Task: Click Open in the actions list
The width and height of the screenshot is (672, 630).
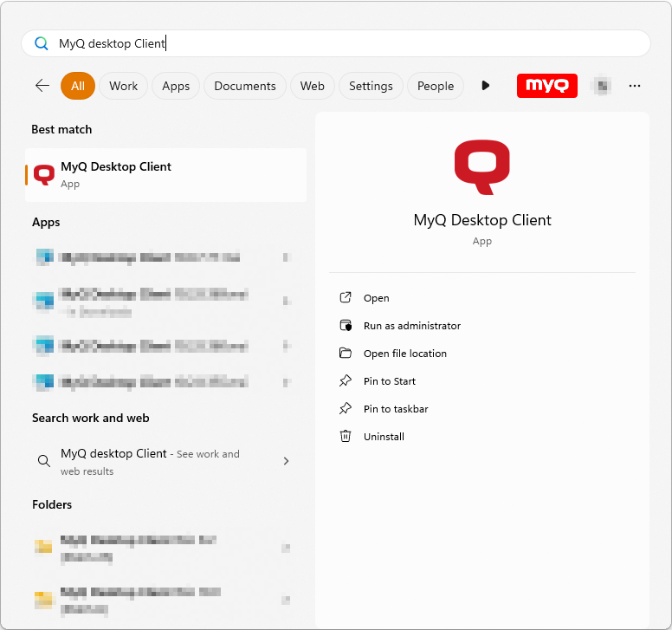Action: (377, 298)
